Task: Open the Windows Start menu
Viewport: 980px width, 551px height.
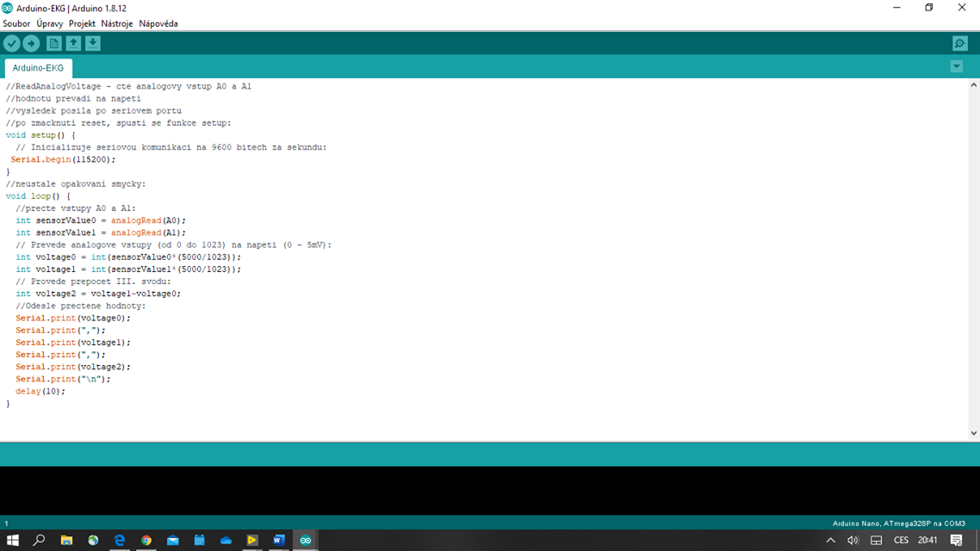Action: click(x=12, y=540)
